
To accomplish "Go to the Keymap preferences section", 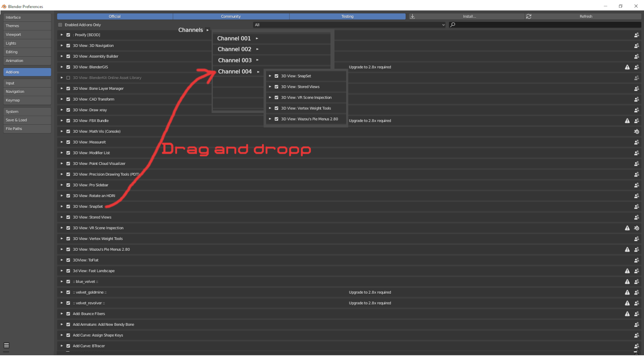I will (27, 100).
